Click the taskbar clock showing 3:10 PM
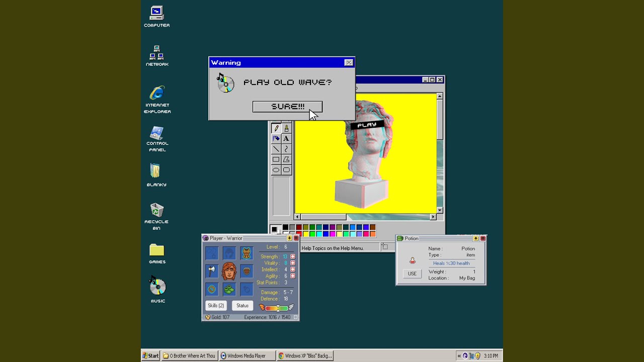The width and height of the screenshot is (644, 362). 491,356
